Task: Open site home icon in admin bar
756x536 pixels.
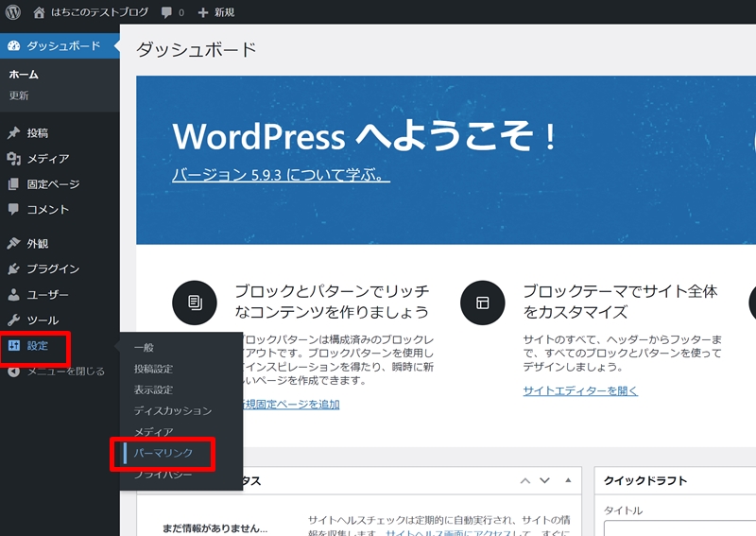Action: (x=39, y=12)
